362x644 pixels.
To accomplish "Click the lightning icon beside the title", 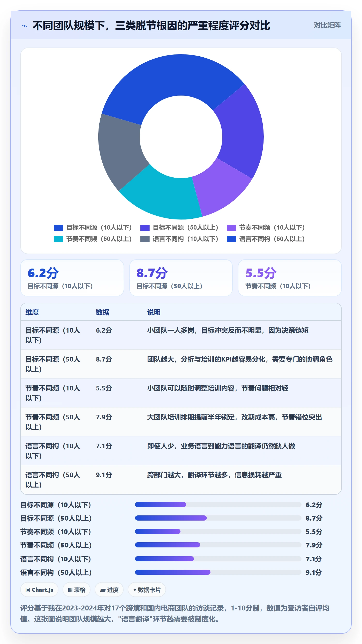I will tap(25, 26).
